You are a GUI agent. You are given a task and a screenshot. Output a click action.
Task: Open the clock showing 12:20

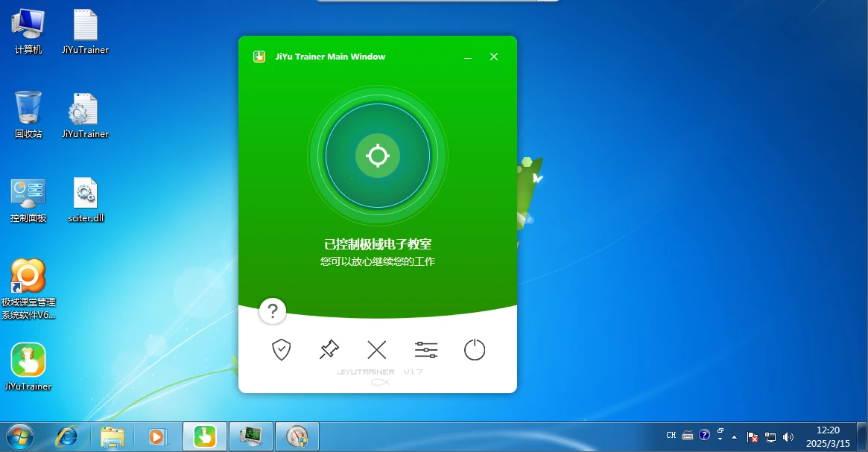(x=829, y=437)
